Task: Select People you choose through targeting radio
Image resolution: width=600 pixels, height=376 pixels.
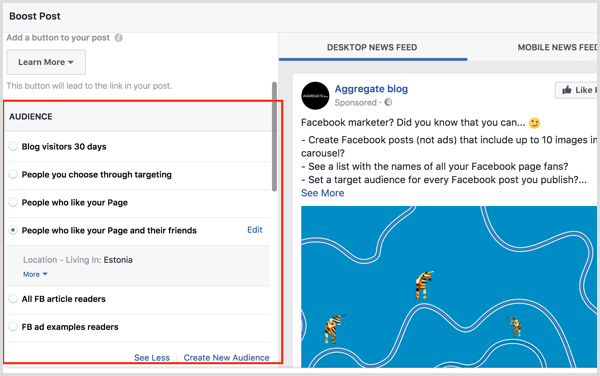Action: coord(13,174)
